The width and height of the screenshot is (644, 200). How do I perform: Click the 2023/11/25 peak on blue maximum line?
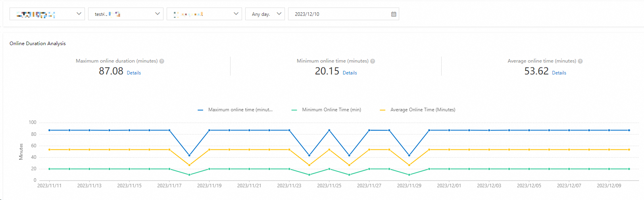click(x=329, y=130)
